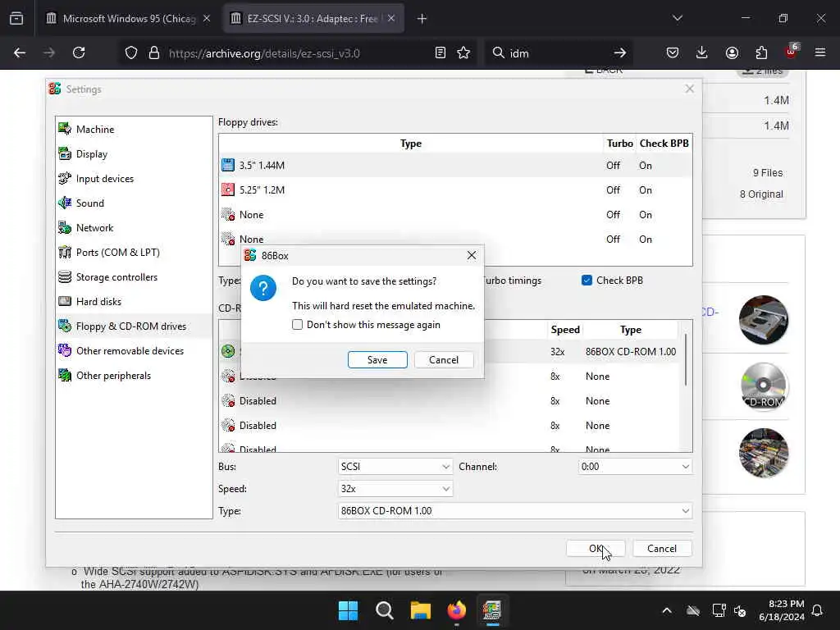Open Firefox list all tabs dropdown
The width and height of the screenshot is (840, 630).
678,18
